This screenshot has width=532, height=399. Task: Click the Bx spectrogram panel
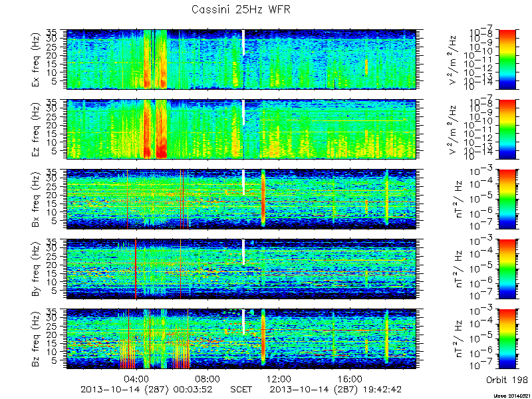click(241, 199)
